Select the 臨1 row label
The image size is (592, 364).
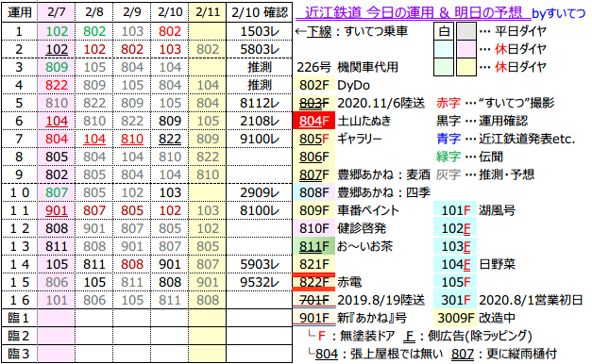[19, 318]
